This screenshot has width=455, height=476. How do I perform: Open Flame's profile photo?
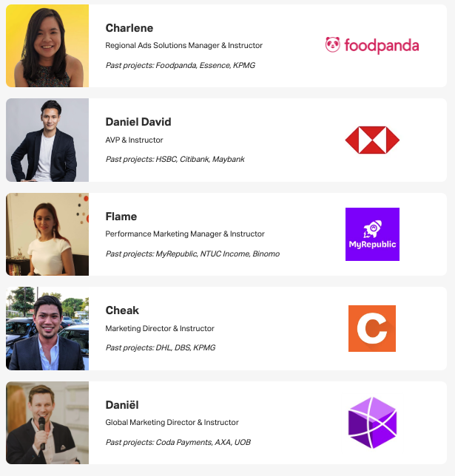point(47,234)
